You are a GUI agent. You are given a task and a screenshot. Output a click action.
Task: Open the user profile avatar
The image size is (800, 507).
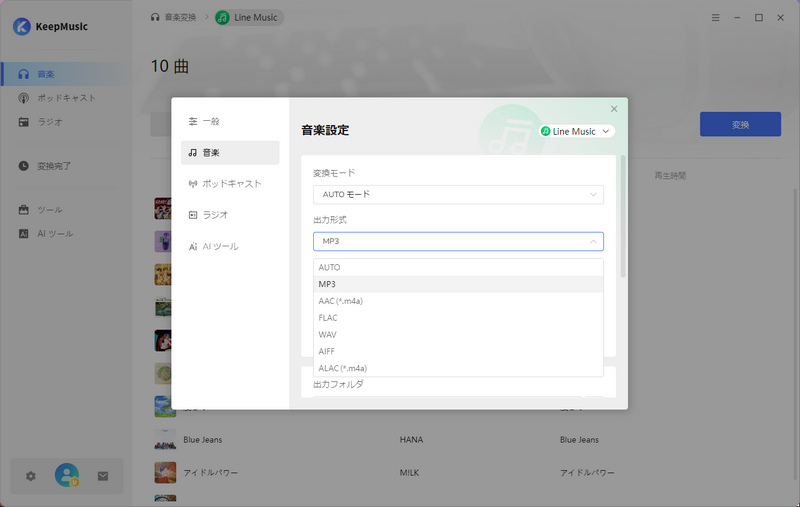pos(67,475)
